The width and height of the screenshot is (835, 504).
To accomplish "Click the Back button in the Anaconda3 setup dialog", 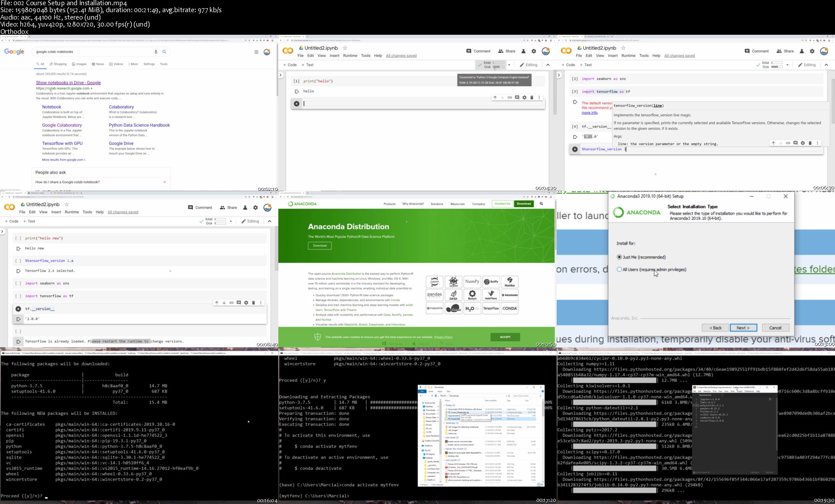I will pyautogui.click(x=715, y=328).
